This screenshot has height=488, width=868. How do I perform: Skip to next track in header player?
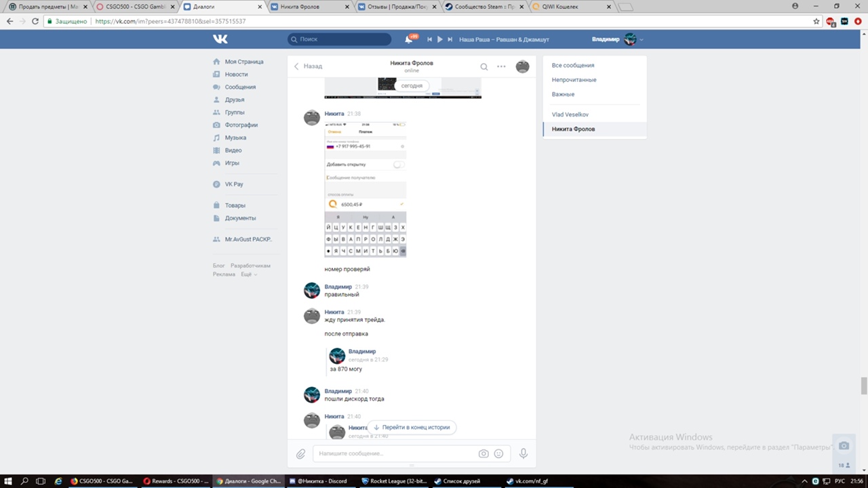pyautogui.click(x=450, y=39)
